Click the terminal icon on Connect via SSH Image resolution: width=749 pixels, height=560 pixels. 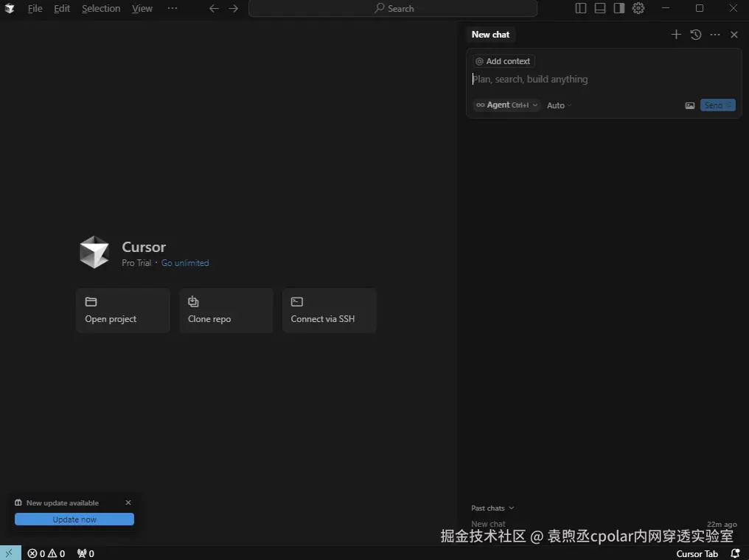click(296, 301)
